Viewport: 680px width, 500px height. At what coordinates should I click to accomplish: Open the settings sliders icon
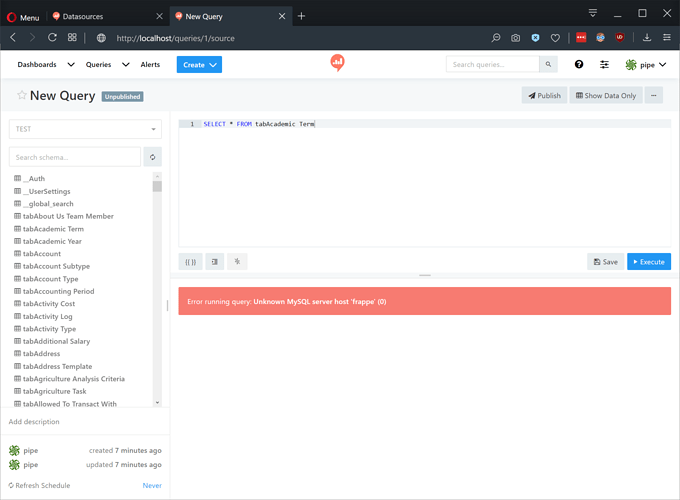coord(604,65)
